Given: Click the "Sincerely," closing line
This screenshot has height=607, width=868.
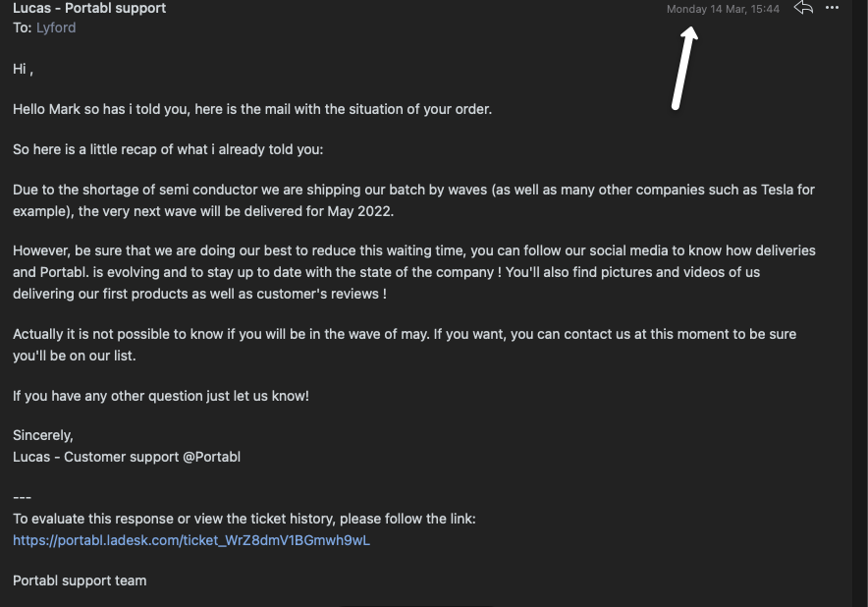Looking at the screenshot, I should tap(43, 435).
